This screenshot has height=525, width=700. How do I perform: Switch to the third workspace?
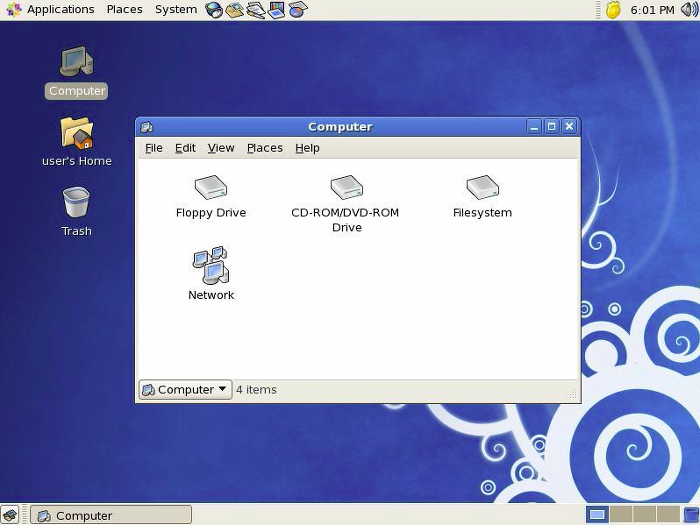click(644, 515)
